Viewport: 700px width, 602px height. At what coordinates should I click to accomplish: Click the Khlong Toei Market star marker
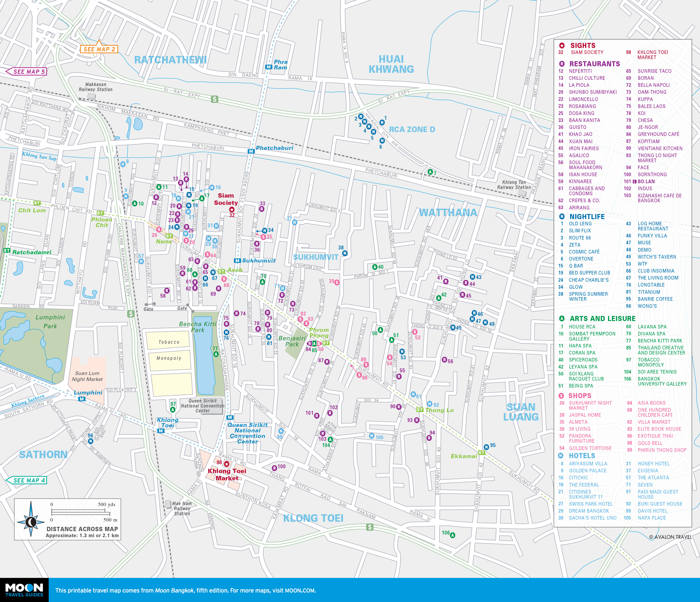227,464
